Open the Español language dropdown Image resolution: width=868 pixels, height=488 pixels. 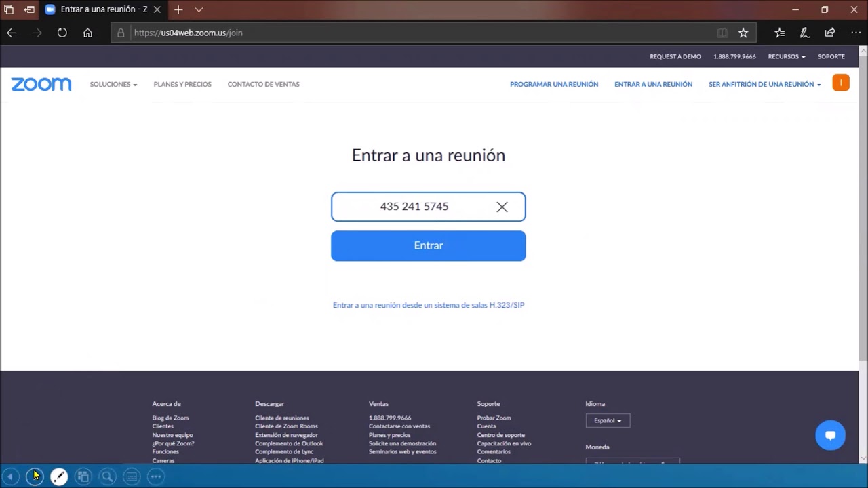(608, 420)
